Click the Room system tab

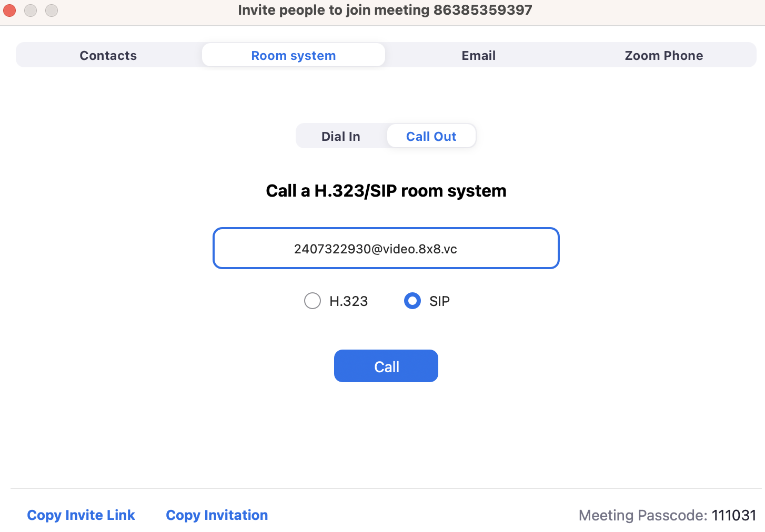coord(293,55)
